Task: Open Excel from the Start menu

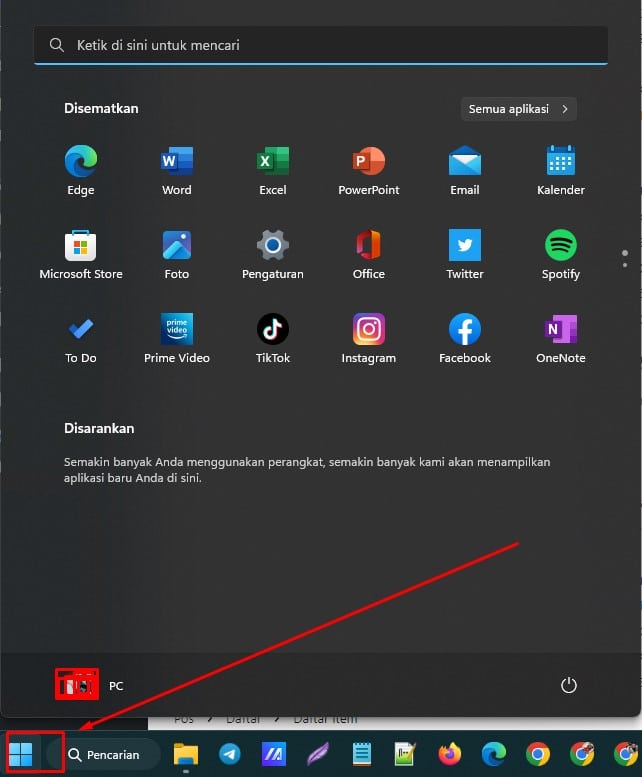Action: pos(273,170)
